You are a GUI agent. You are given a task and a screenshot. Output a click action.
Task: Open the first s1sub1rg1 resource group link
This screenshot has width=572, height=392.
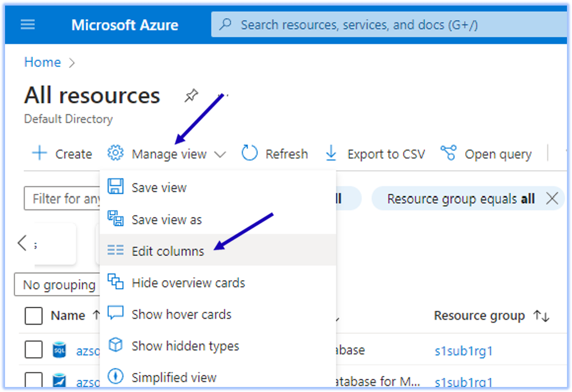[463, 351]
